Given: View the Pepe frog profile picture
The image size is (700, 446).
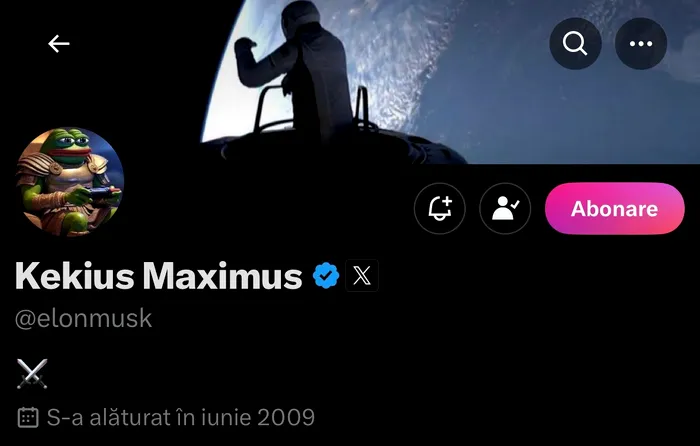Looking at the screenshot, I should 70,182.
